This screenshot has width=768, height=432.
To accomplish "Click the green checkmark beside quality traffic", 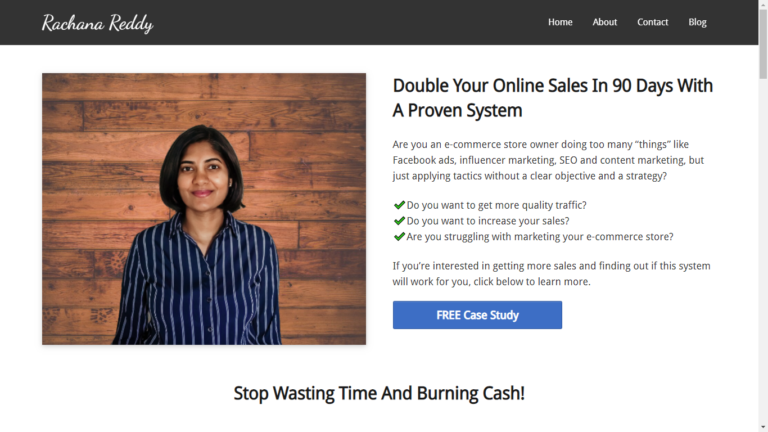I will click(x=399, y=205).
